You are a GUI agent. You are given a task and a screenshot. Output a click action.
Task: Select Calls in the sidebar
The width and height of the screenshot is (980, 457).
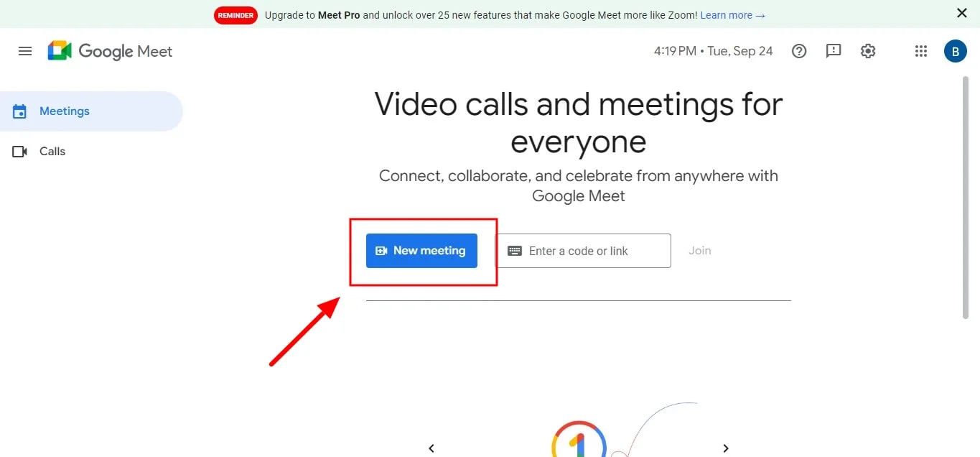click(91, 152)
